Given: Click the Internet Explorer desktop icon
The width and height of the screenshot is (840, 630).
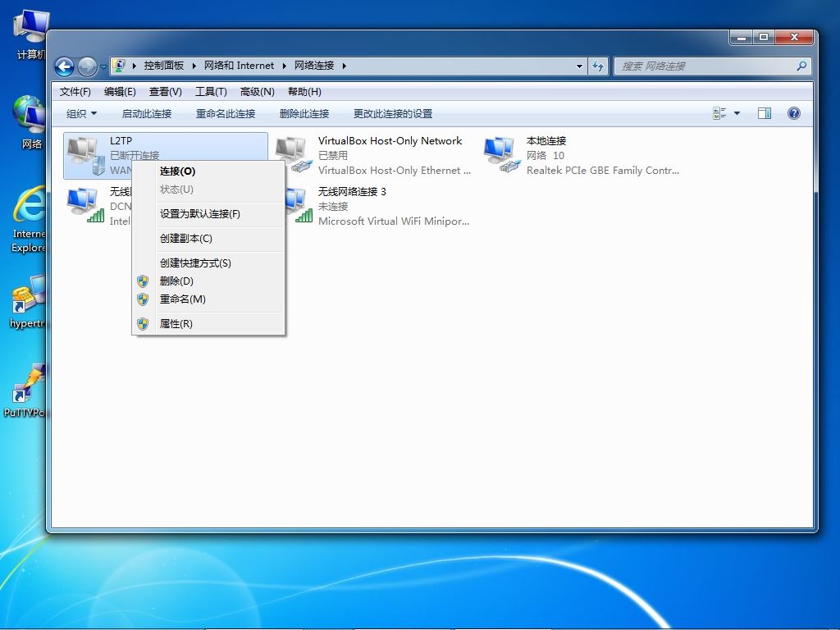Looking at the screenshot, I should (x=29, y=220).
